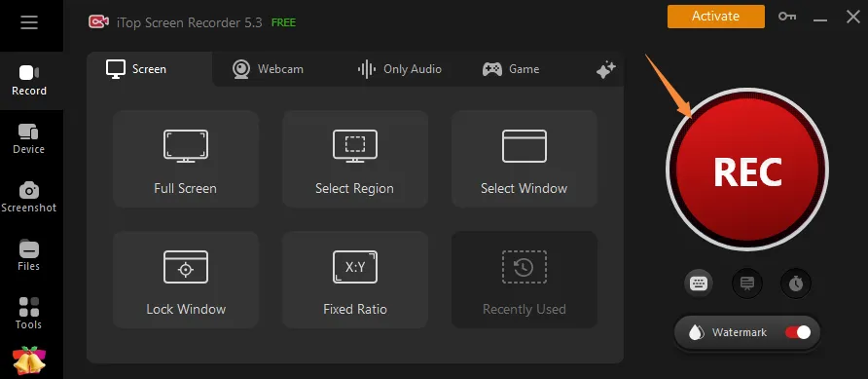The image size is (868, 379).
Task: Click the orange Activate button
Action: [x=716, y=16]
